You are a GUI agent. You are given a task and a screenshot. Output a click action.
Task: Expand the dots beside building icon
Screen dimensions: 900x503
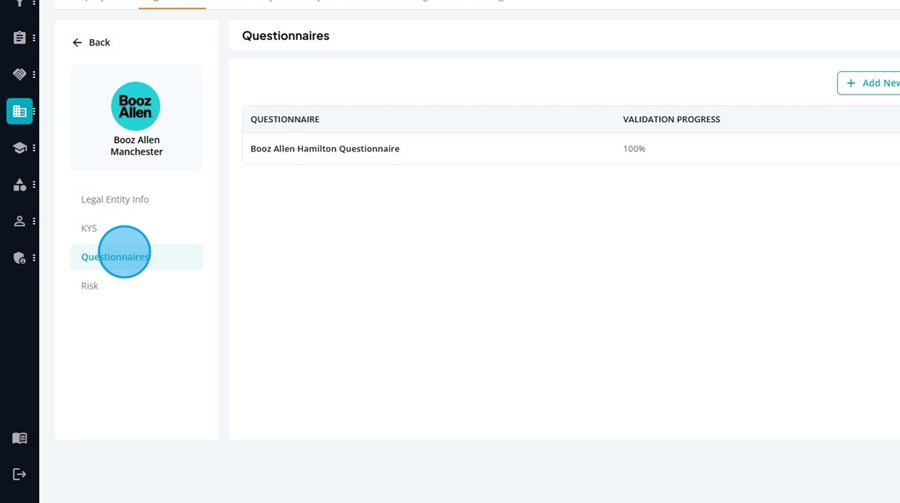tap(34, 111)
